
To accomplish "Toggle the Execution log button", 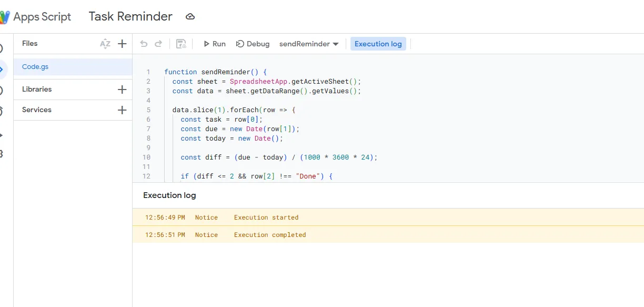I will click(x=378, y=44).
